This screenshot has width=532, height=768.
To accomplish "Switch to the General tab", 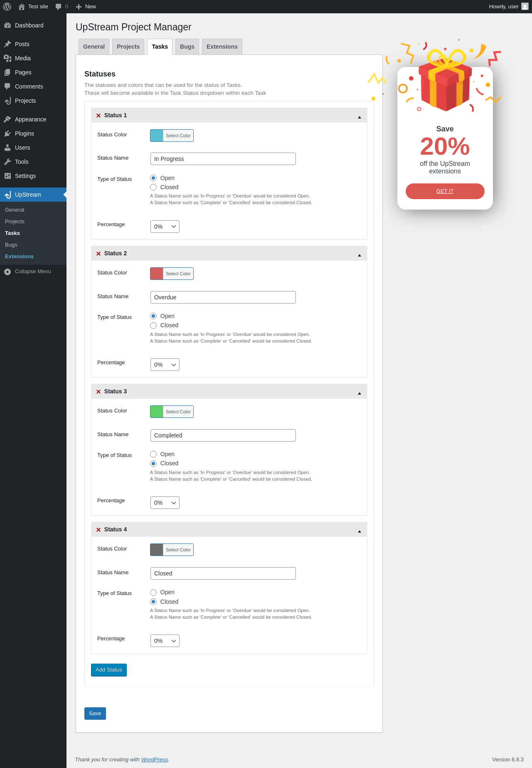I will (94, 47).
